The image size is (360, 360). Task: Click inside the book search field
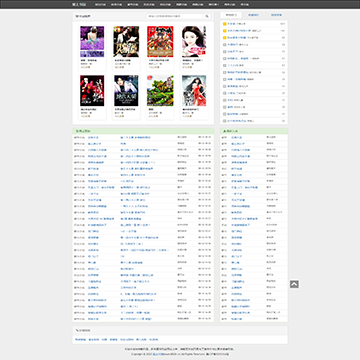(x=175, y=16)
